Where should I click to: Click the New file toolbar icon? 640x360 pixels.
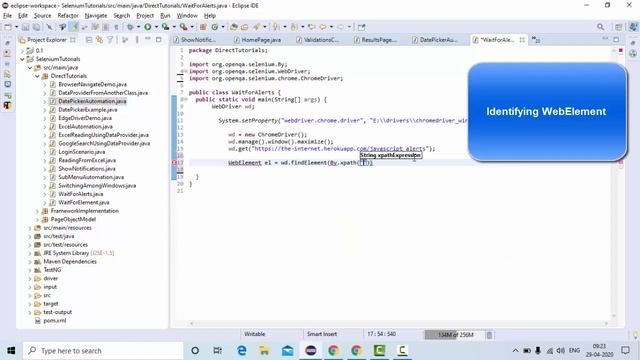click(7, 27)
